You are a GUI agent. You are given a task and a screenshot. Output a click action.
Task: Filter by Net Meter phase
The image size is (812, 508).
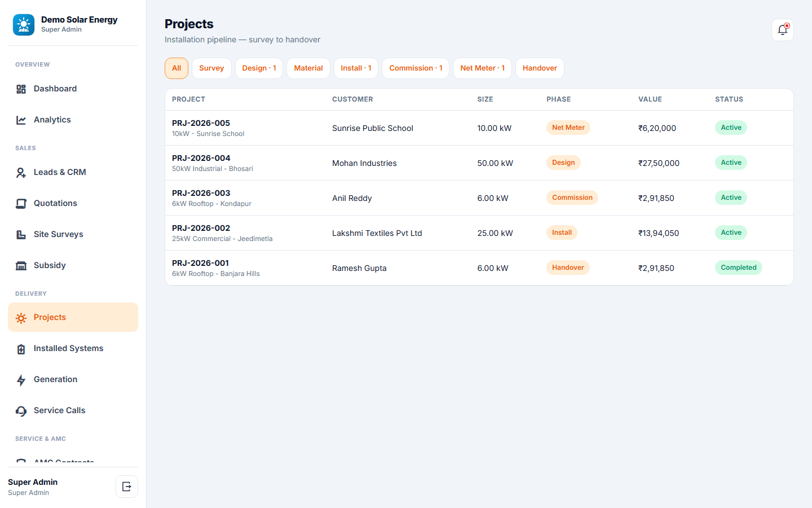pos(483,68)
